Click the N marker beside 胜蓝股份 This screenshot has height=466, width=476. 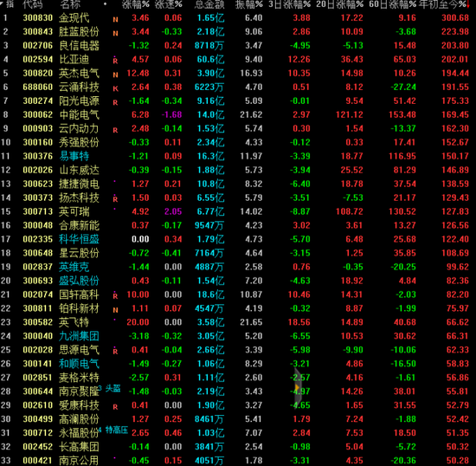115,34
